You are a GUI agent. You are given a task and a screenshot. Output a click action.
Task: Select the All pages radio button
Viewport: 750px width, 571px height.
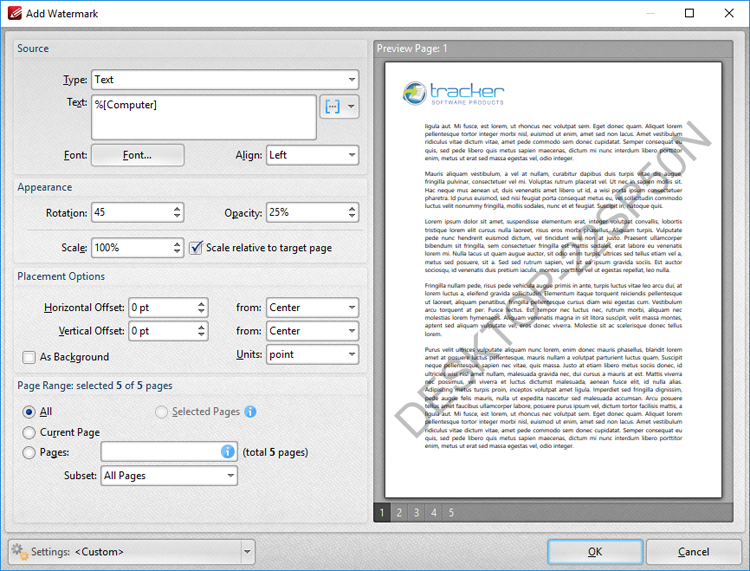29,411
